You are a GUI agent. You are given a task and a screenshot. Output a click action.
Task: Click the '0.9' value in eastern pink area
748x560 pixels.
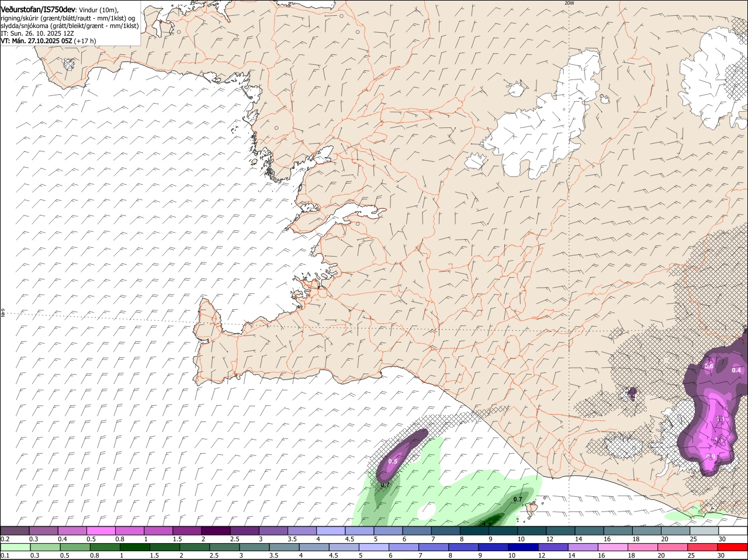(711, 457)
